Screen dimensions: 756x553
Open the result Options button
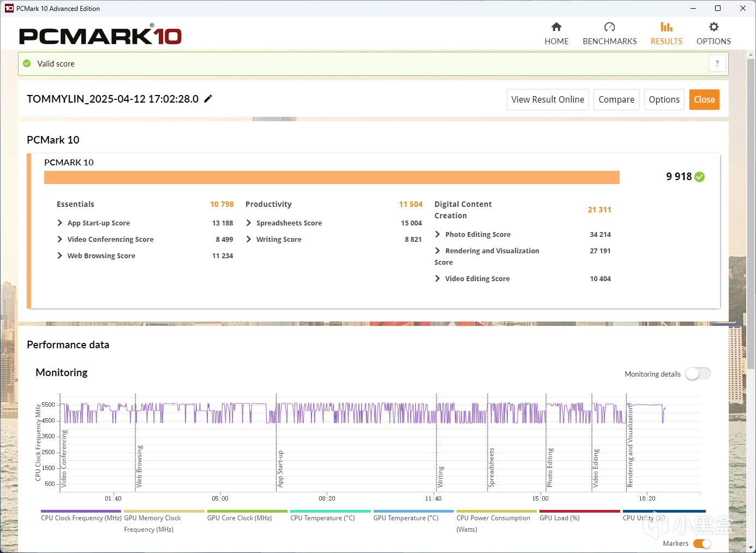point(664,99)
